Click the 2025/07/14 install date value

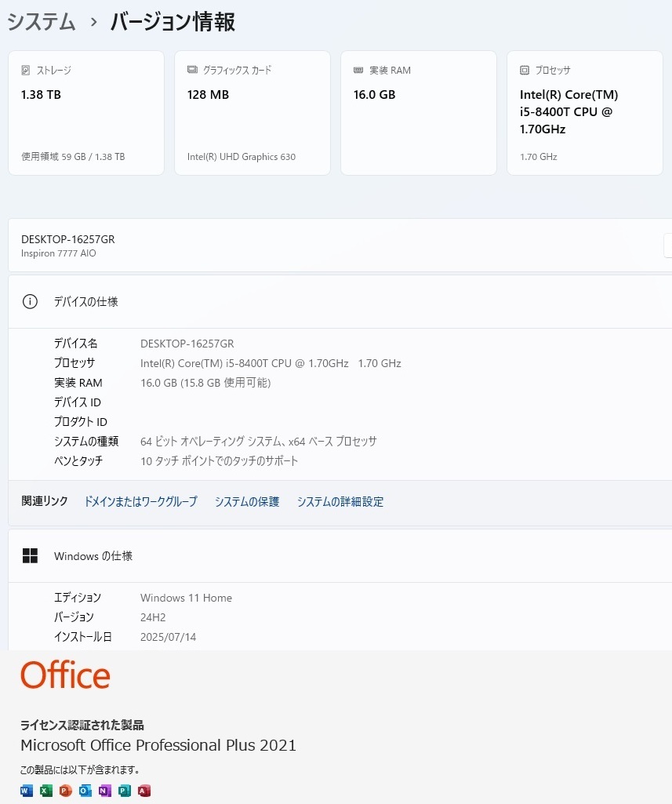click(168, 637)
